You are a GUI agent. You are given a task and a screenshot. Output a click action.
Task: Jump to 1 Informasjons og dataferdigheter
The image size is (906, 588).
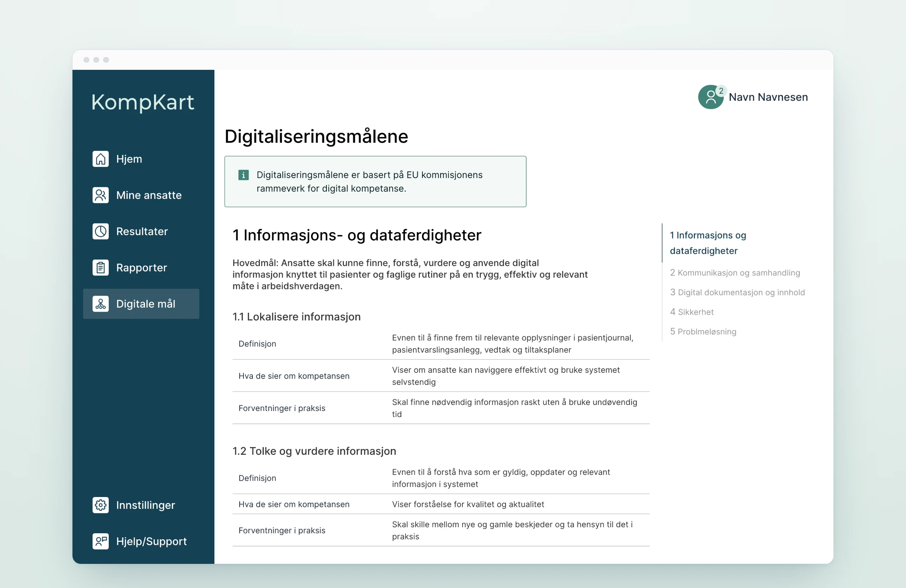pyautogui.click(x=708, y=243)
